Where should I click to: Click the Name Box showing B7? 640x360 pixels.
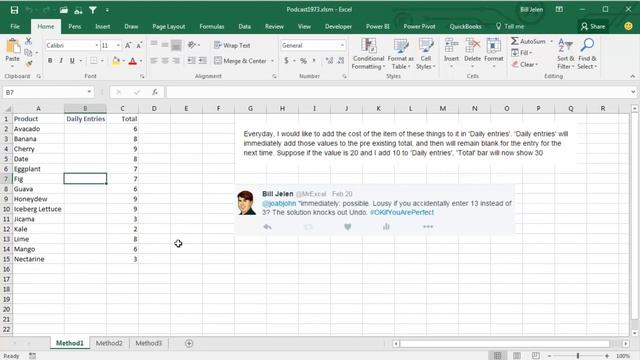pyautogui.click(x=44, y=92)
